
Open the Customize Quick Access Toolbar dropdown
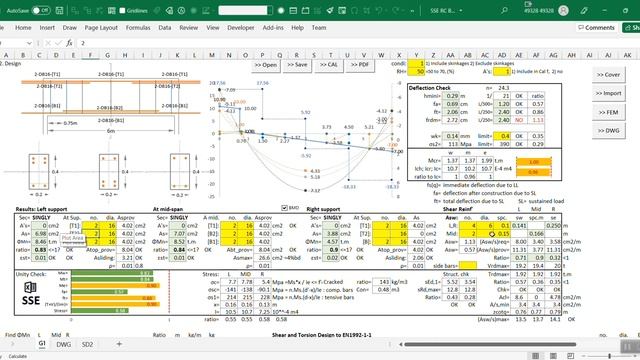click(412, 11)
